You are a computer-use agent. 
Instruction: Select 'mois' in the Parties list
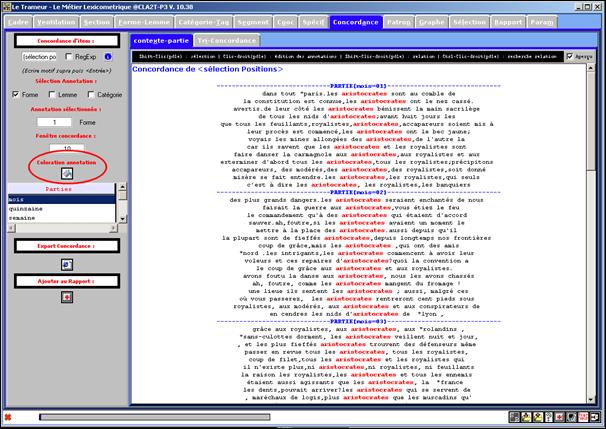click(61, 199)
